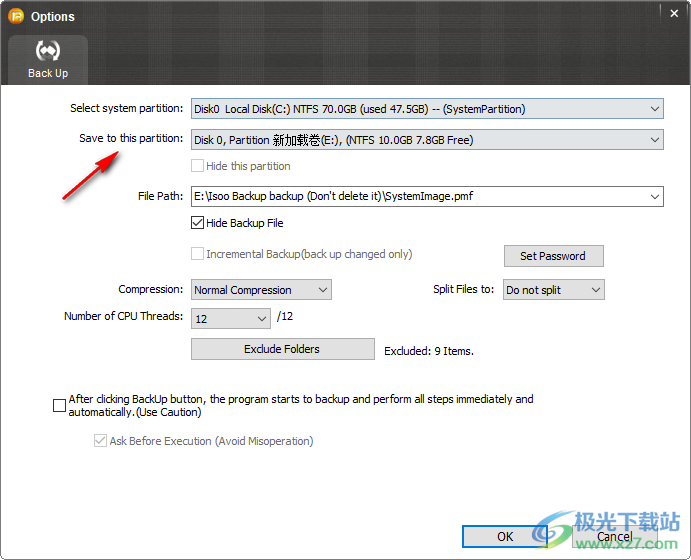The height and width of the screenshot is (560, 691).
Task: Open the Compression level dropdown
Action: (322, 290)
